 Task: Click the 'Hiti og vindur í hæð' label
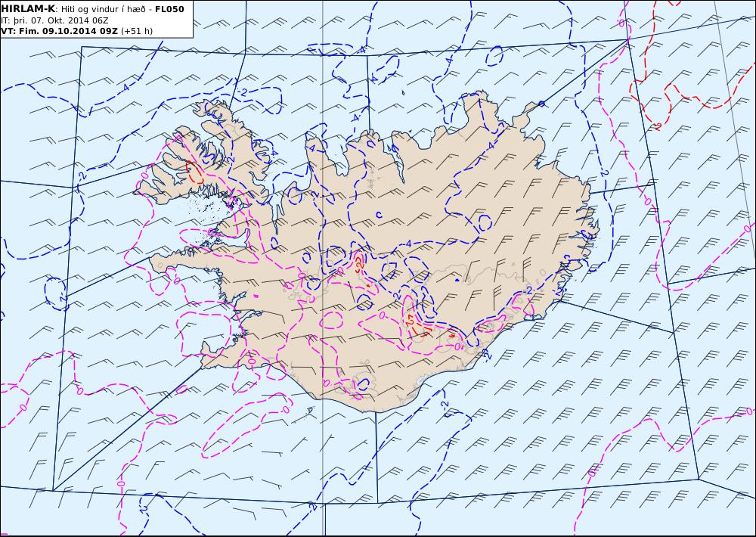click(106, 9)
